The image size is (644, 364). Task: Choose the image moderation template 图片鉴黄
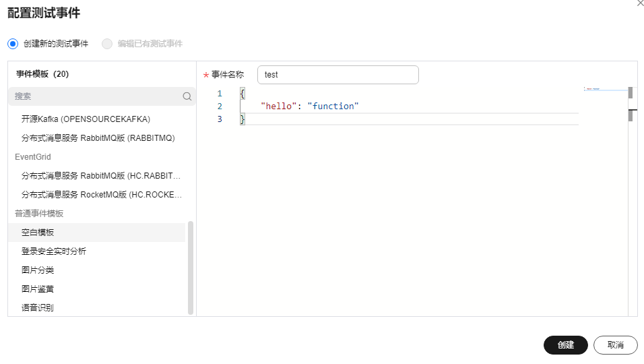click(x=38, y=289)
